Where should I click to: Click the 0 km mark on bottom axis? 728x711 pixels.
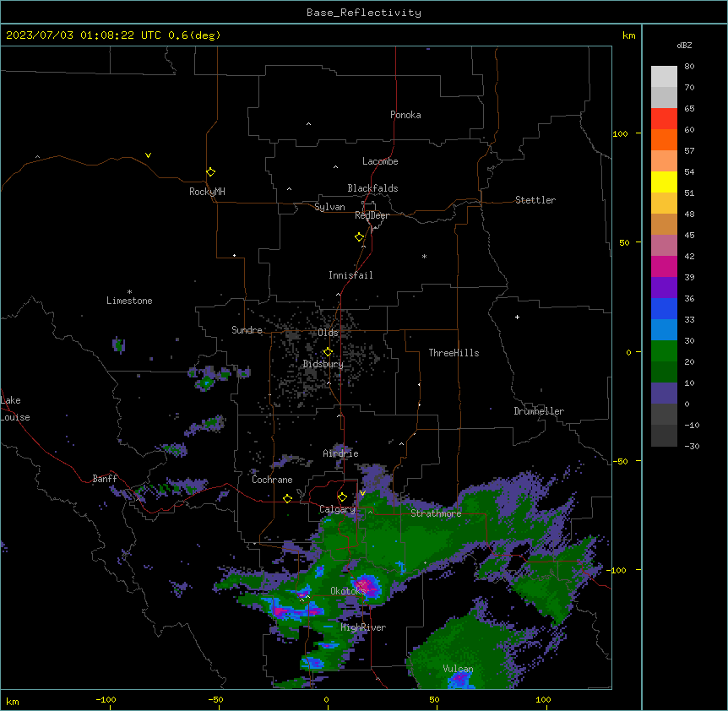(326, 699)
